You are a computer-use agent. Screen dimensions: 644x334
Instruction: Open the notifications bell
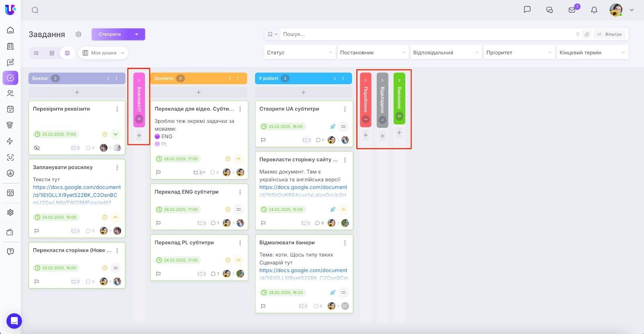(x=594, y=10)
